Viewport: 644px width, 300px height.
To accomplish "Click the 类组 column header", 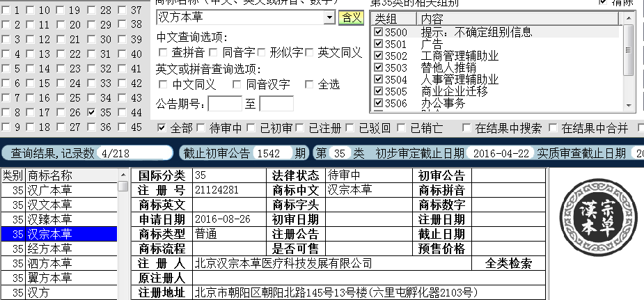I will pos(394,19).
